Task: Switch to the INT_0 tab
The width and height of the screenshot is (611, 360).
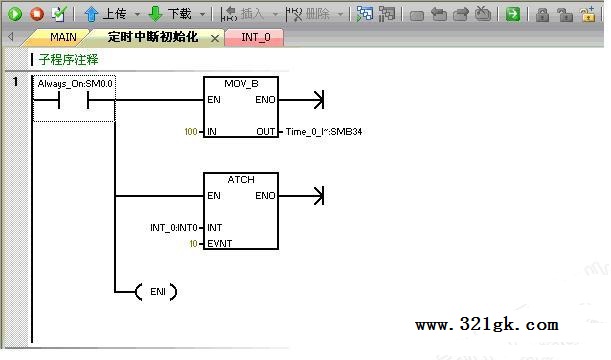Action: point(256,37)
